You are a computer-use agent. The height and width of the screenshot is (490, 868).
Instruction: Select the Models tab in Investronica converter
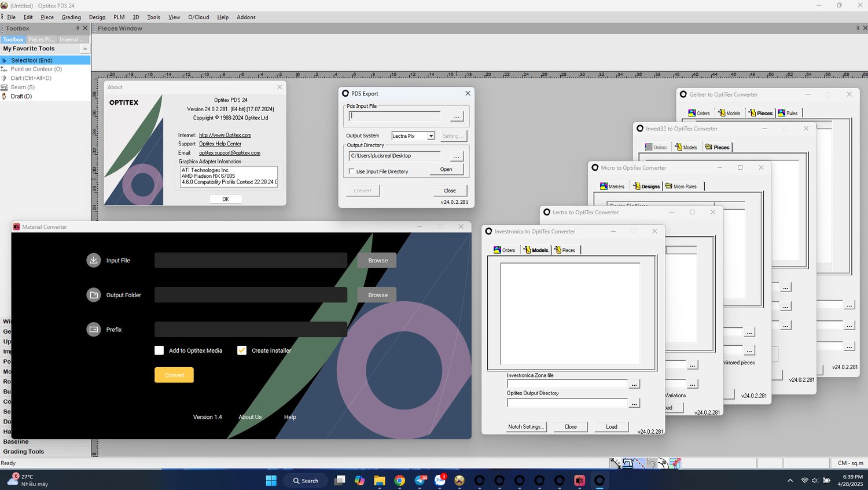[x=536, y=250]
